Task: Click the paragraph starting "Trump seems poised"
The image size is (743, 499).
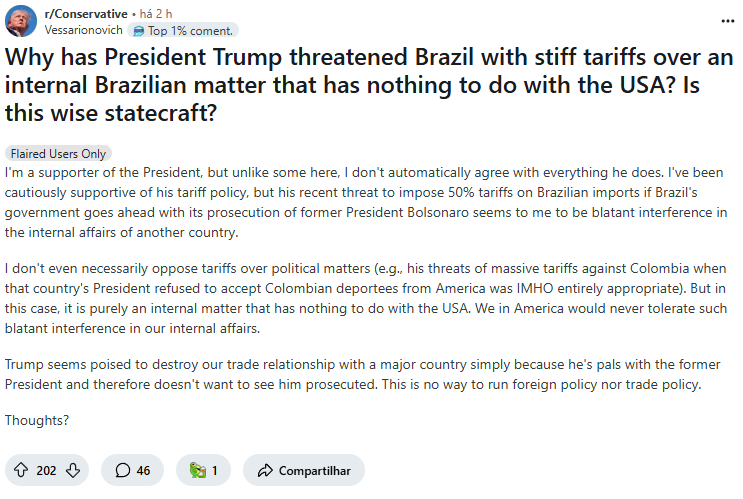Action: point(362,374)
